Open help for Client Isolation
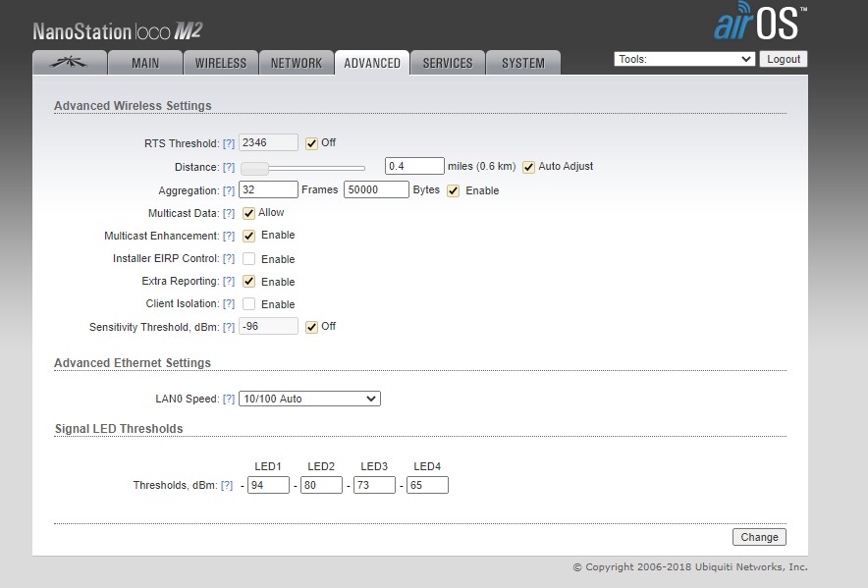868x588 pixels. [229, 304]
